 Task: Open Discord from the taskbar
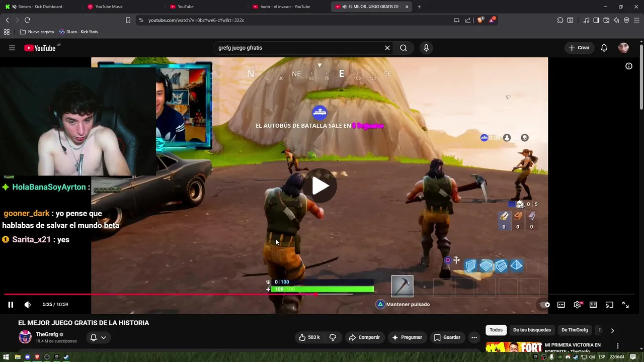[27, 357]
